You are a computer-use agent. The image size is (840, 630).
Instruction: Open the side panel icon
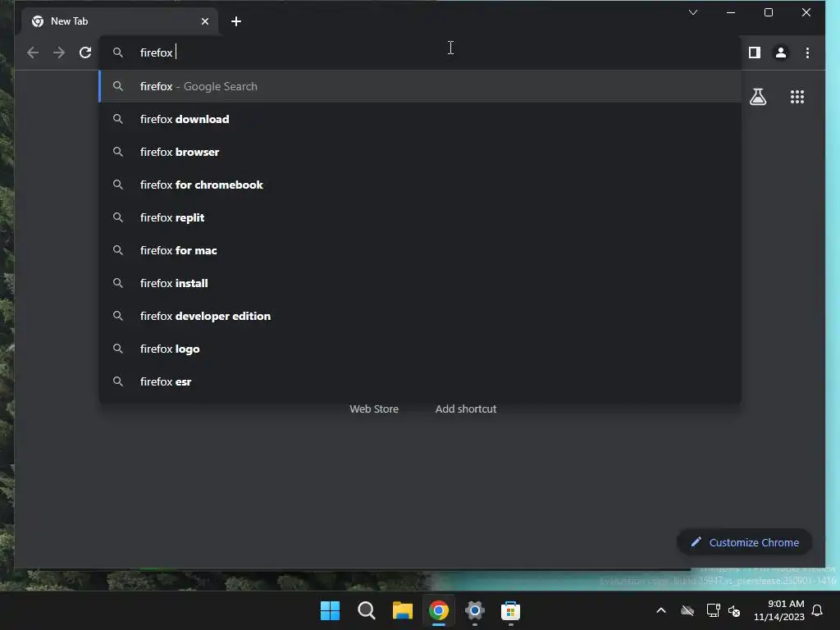pyautogui.click(x=755, y=52)
